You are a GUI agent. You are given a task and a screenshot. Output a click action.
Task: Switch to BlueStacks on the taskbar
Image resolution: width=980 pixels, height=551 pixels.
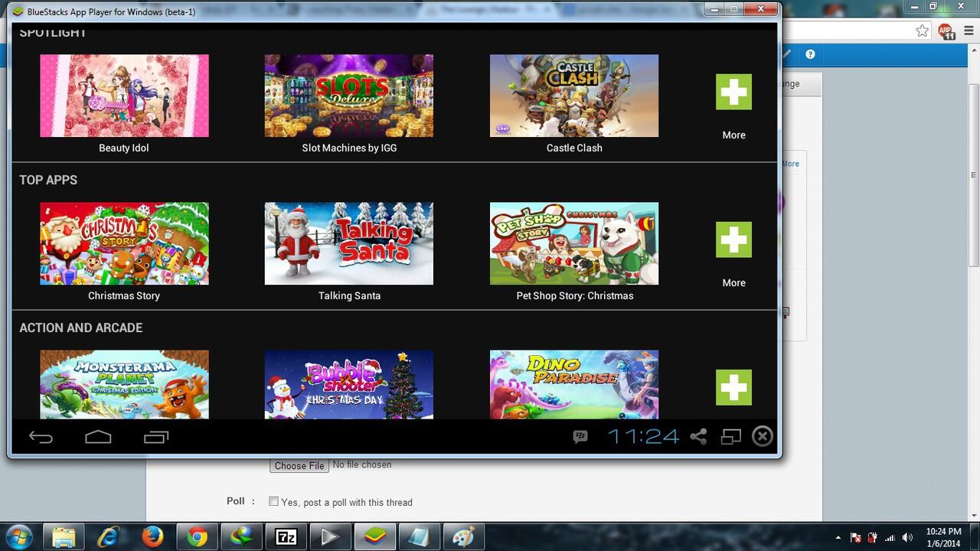[x=375, y=537]
